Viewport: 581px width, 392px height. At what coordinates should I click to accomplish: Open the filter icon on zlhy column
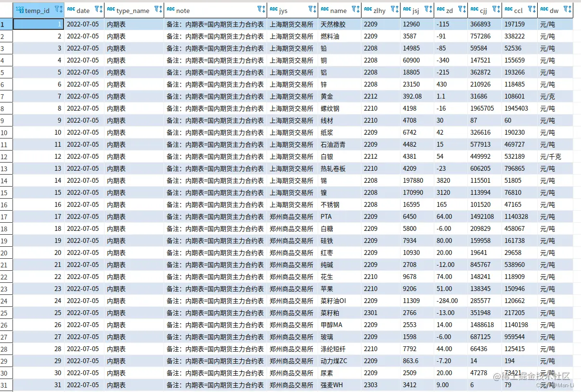392,9
